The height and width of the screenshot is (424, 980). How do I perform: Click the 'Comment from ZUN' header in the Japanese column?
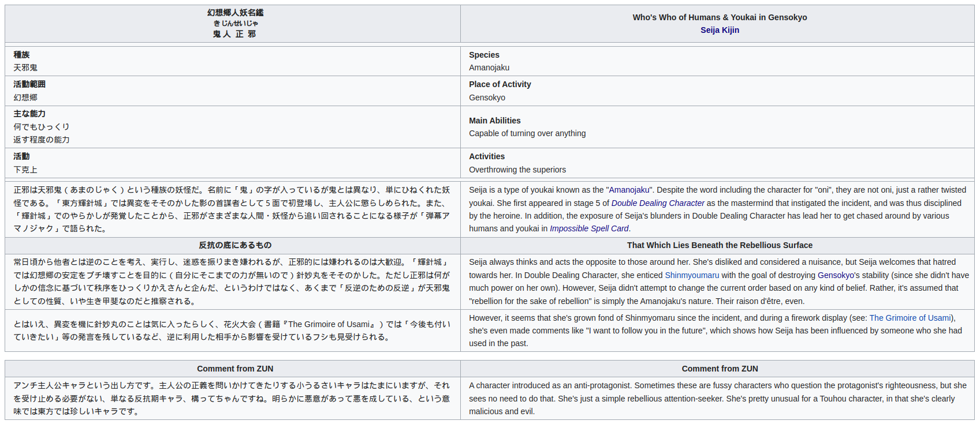[x=235, y=369]
